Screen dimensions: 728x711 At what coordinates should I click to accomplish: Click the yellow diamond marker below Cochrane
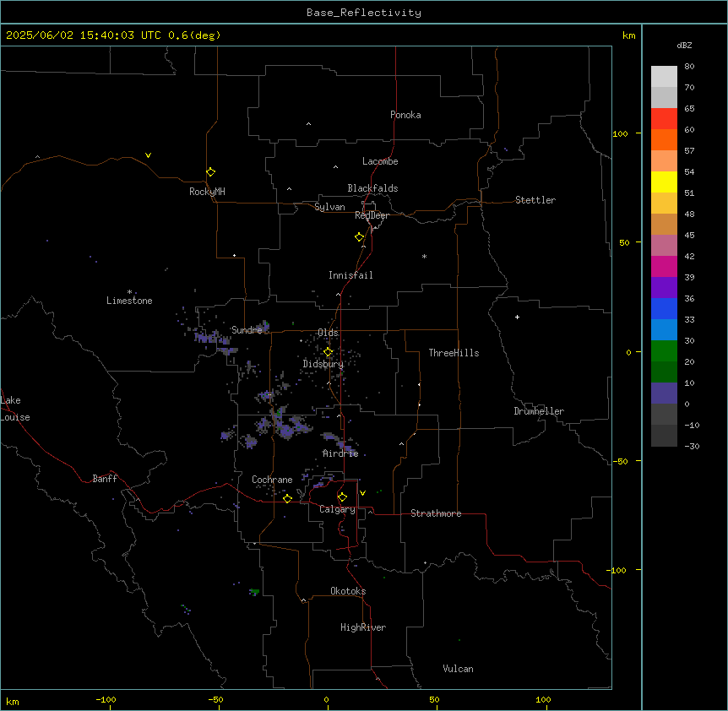(287, 498)
